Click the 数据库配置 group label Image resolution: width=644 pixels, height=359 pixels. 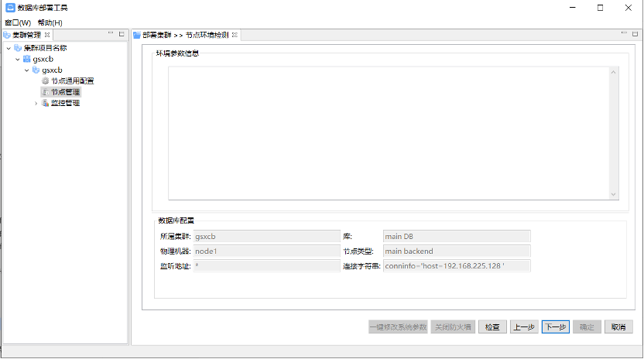pos(176,221)
